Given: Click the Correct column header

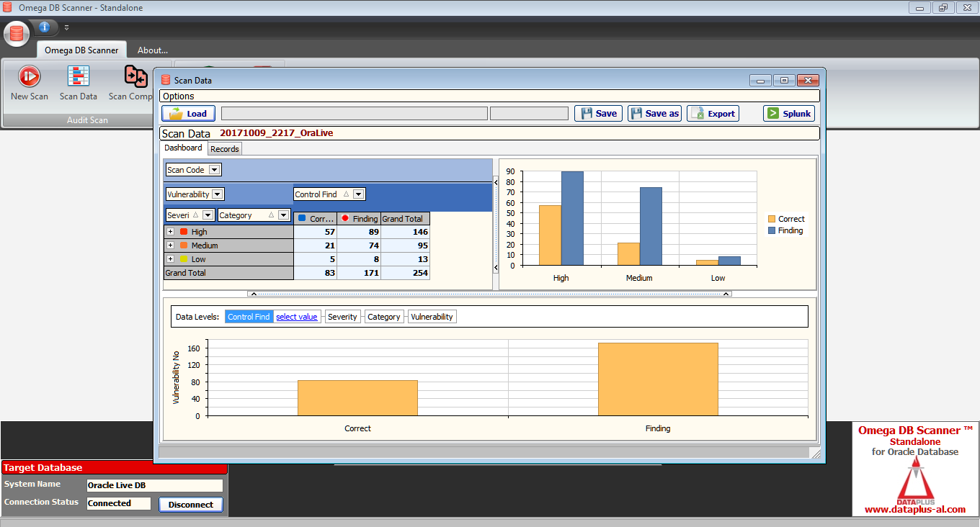Looking at the screenshot, I should click(x=316, y=218).
